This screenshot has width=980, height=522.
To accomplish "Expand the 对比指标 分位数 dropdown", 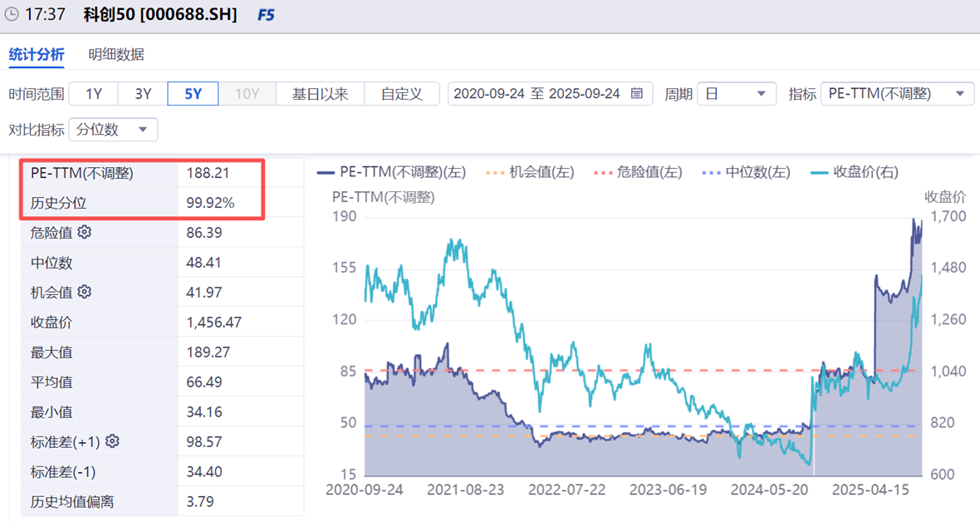I will click(x=113, y=130).
